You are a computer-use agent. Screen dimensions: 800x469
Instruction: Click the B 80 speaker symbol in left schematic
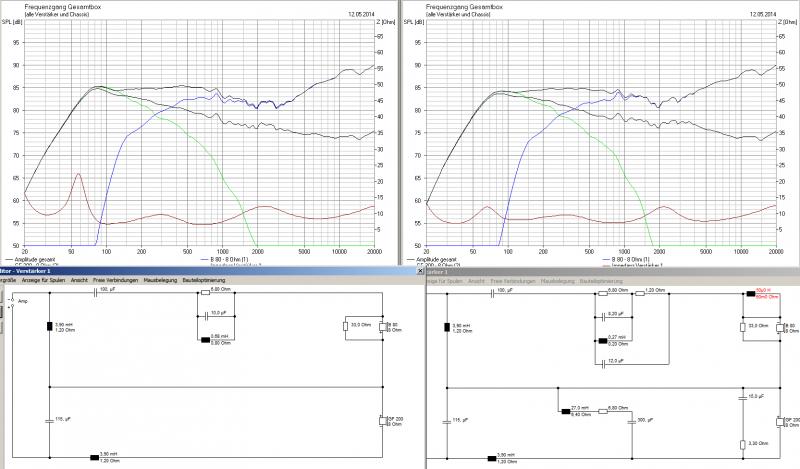383,327
